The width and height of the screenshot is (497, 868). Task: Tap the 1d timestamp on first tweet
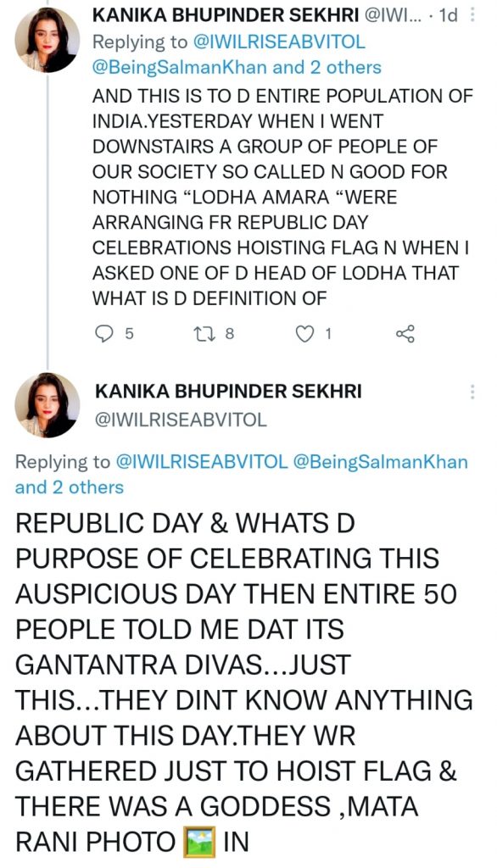[448, 15]
